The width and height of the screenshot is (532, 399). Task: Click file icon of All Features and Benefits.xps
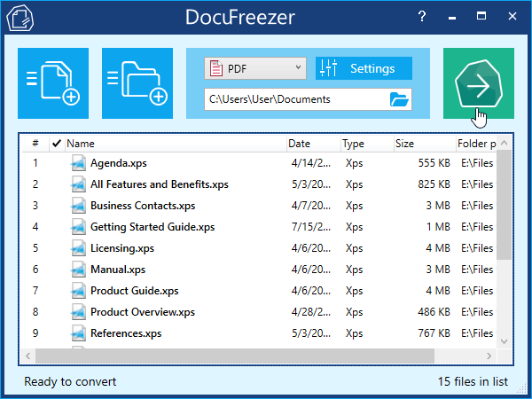pyautogui.click(x=78, y=184)
